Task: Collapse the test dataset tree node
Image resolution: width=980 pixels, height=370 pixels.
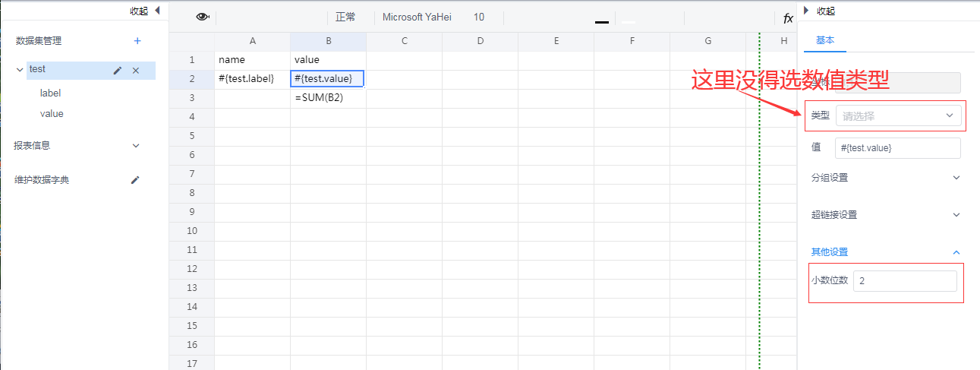Action: [x=20, y=70]
